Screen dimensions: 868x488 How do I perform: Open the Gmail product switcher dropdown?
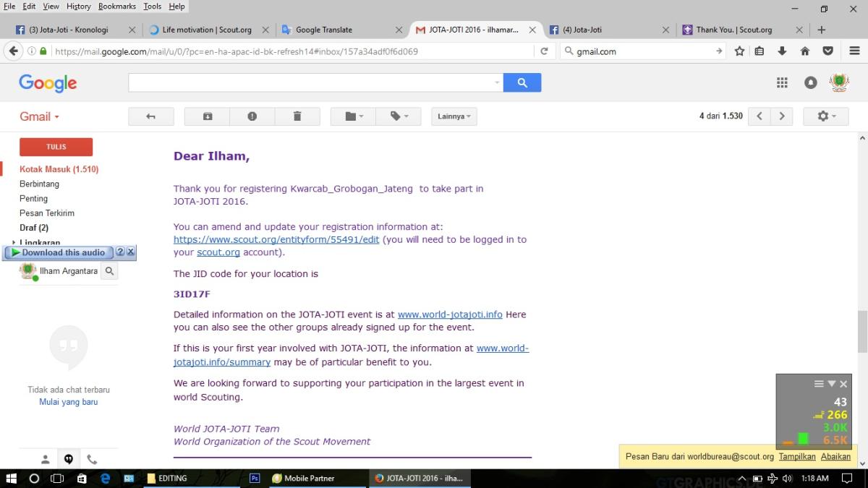click(40, 116)
